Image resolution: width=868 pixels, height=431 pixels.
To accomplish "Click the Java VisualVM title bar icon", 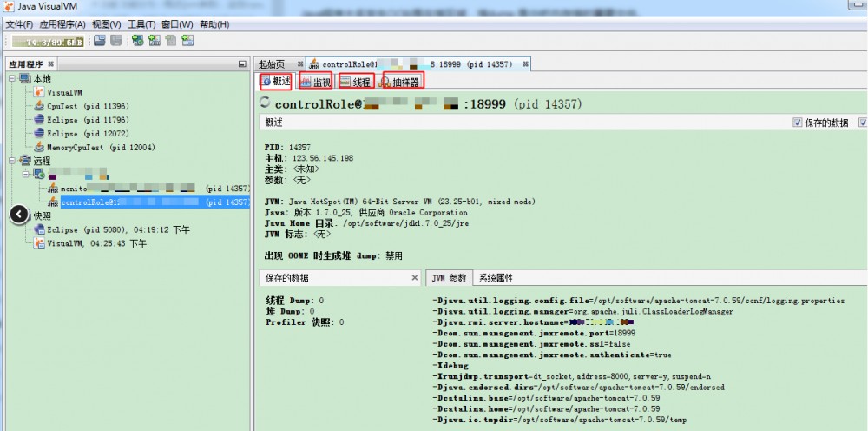I will pyautogui.click(x=9, y=7).
